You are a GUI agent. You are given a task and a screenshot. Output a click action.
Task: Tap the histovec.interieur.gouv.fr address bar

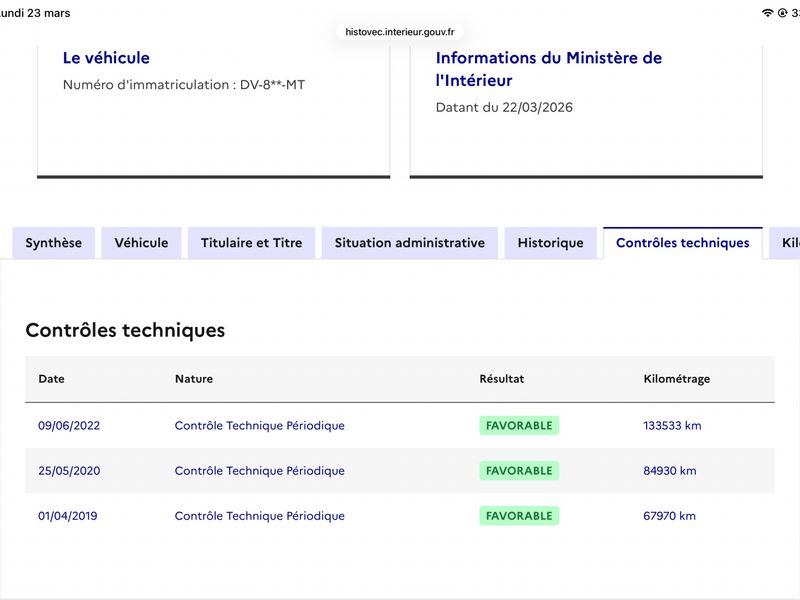[x=399, y=32]
